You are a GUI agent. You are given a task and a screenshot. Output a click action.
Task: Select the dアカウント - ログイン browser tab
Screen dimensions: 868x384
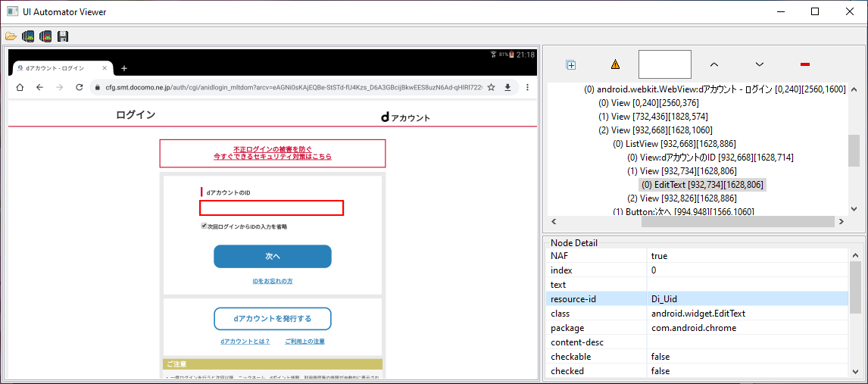[61, 68]
